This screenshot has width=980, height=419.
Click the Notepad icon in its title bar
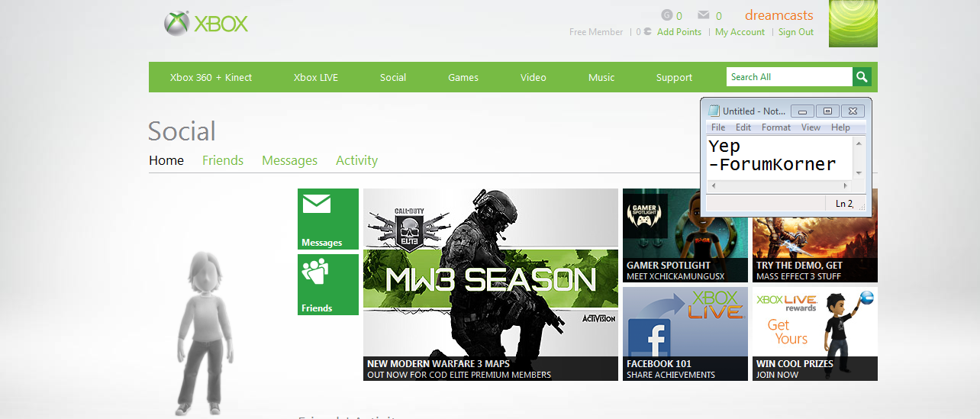(x=714, y=111)
